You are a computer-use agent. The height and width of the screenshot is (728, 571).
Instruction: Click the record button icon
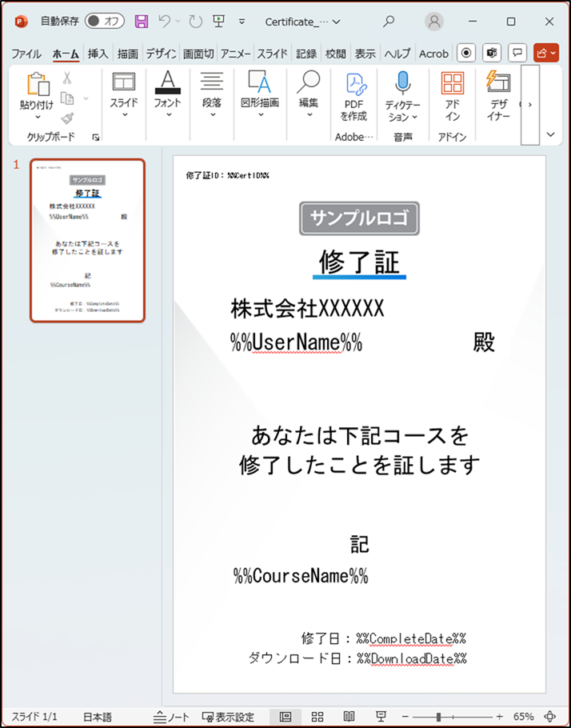(466, 54)
